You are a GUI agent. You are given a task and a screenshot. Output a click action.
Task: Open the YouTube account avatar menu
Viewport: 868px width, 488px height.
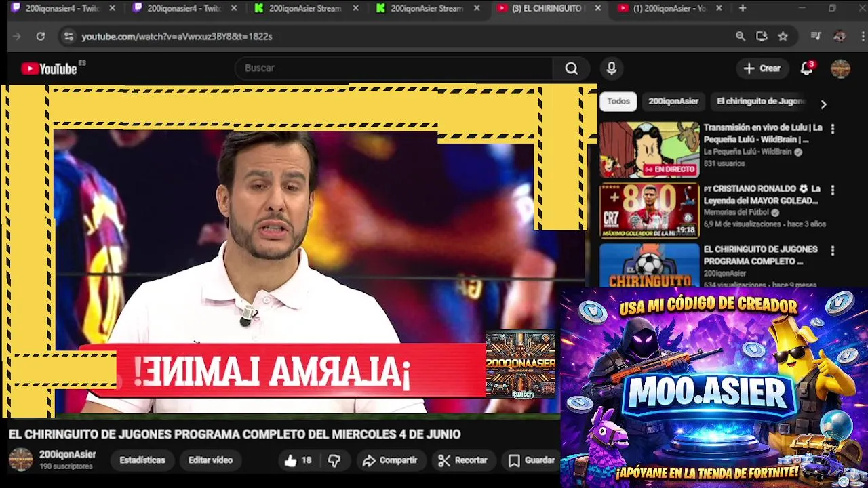pyautogui.click(x=840, y=68)
